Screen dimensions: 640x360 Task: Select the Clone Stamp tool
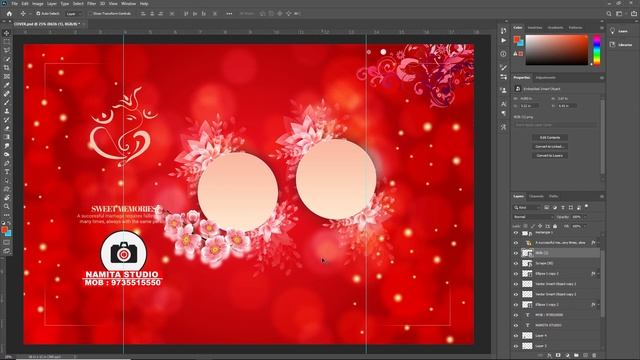pos(7,111)
